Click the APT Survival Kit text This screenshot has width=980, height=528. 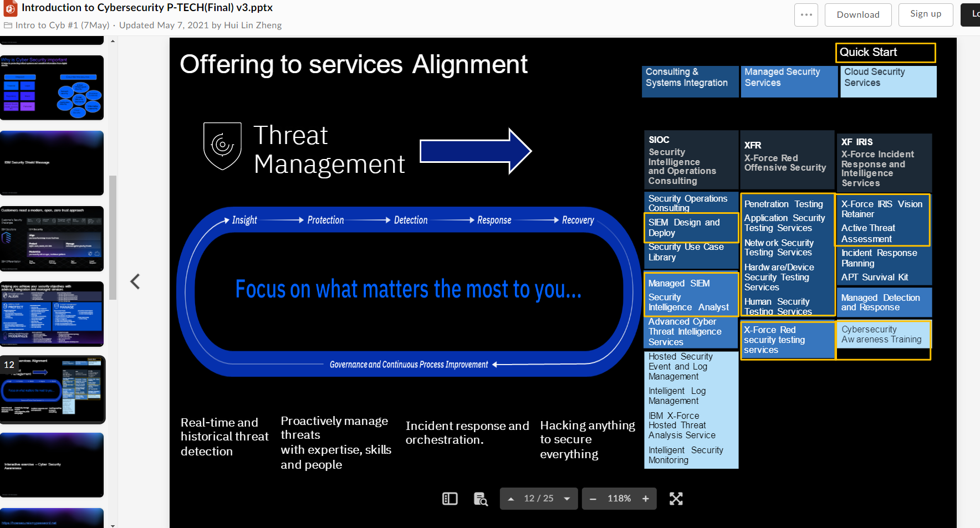tap(875, 277)
